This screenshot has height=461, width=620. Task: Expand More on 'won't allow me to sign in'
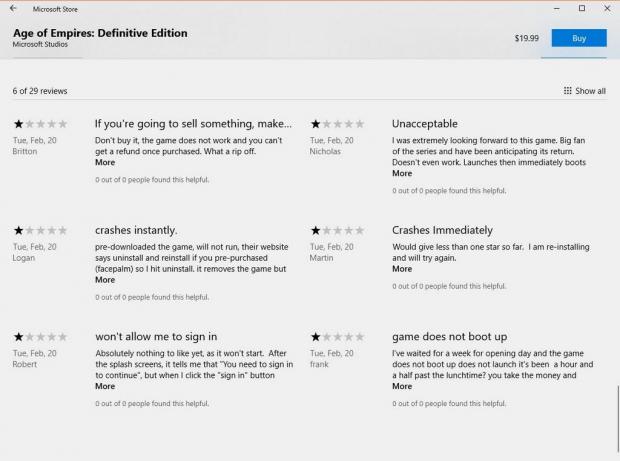click(x=104, y=386)
